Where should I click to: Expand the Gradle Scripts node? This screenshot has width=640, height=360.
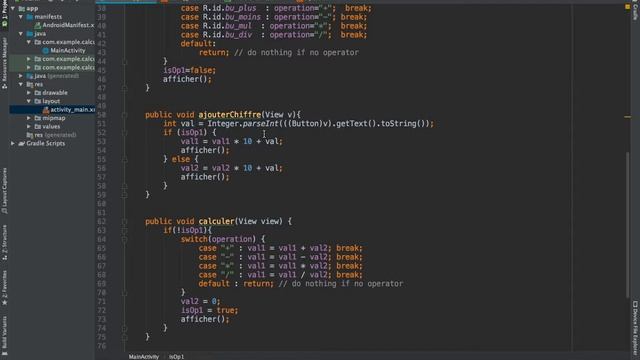point(13,143)
